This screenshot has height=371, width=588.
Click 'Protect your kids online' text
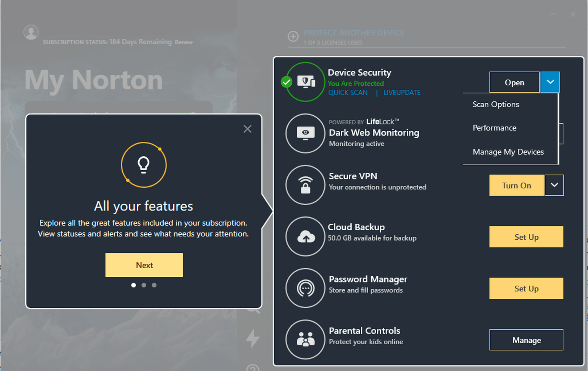click(x=366, y=342)
